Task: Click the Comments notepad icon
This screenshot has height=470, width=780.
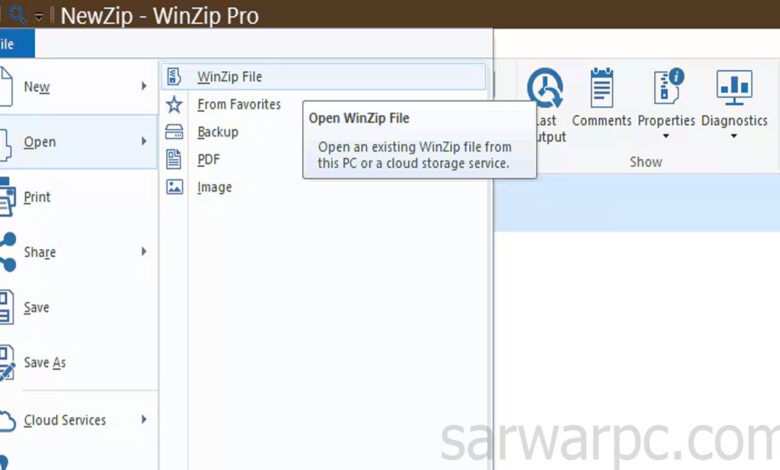Action: [601, 88]
